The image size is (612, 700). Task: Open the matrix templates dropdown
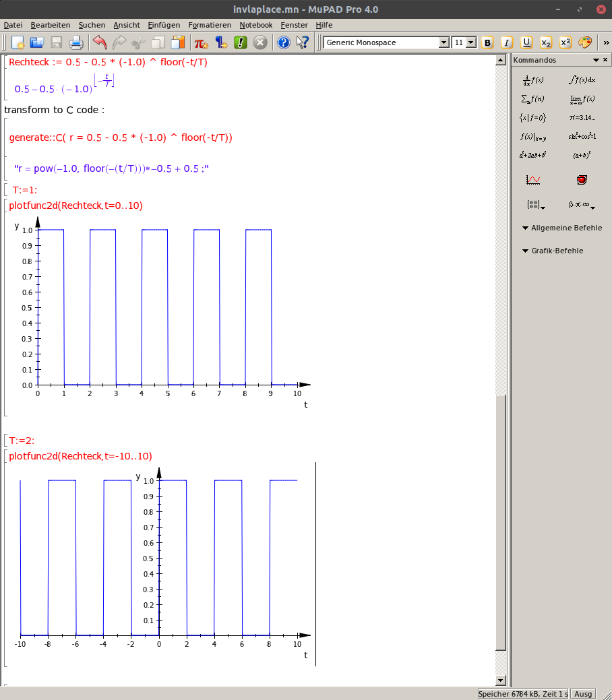click(x=536, y=204)
